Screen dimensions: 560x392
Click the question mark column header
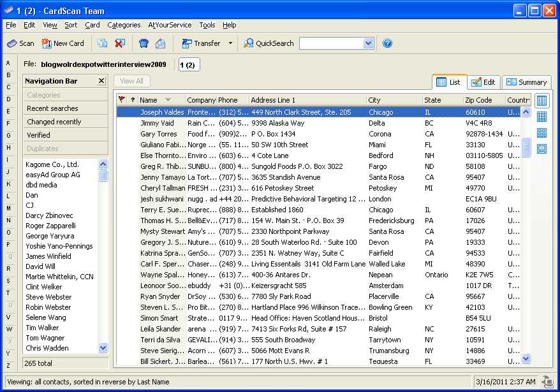(133, 100)
